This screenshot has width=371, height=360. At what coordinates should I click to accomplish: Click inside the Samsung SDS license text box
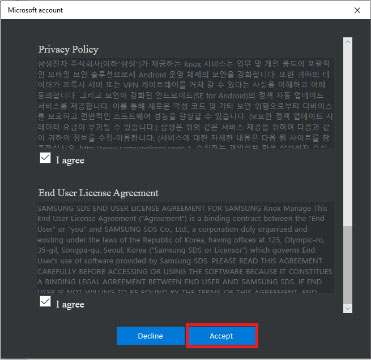(x=186, y=248)
